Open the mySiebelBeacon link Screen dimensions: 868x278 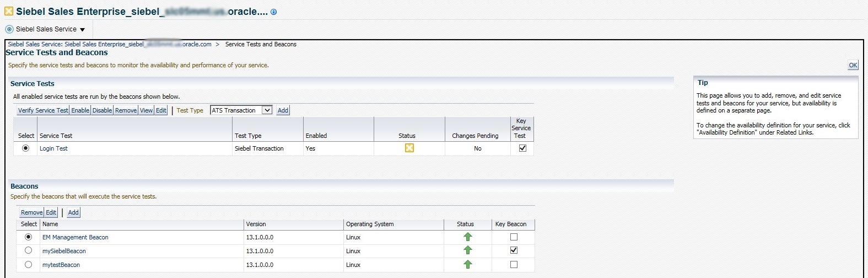tap(64, 251)
